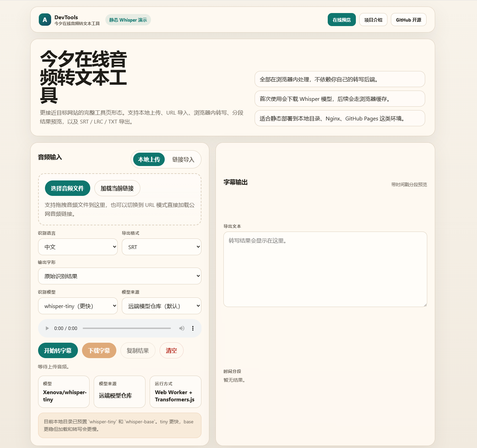
Task: Click the Web Worker + Transformers.js card
Action: click(176, 392)
